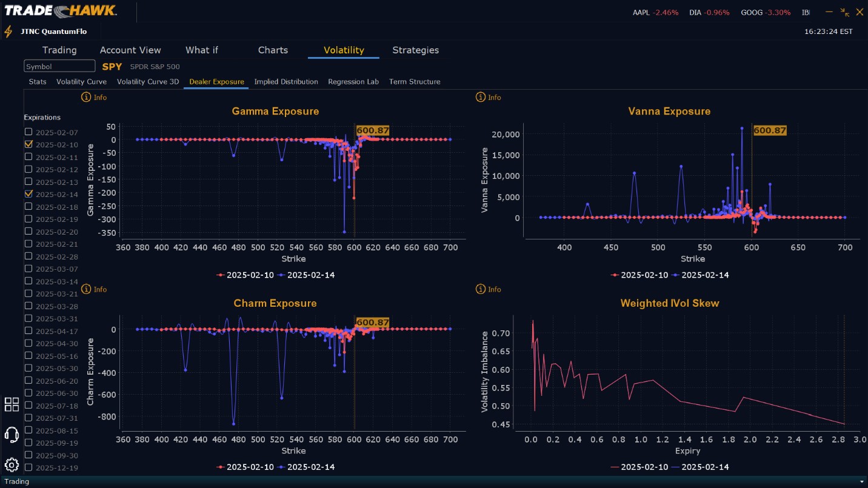Toggle 2025-02-10 legend entry under Gamma Exposure
This screenshot has width=868, height=488.
[x=246, y=275]
